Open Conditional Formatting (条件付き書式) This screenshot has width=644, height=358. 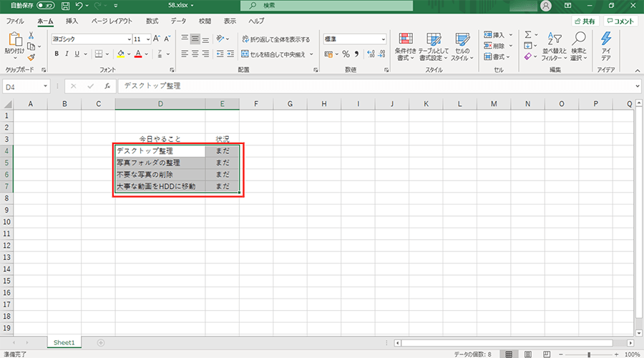point(406,47)
